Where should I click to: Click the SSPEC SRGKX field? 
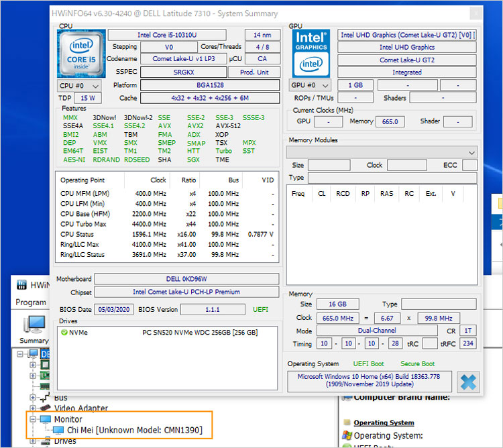pos(184,72)
